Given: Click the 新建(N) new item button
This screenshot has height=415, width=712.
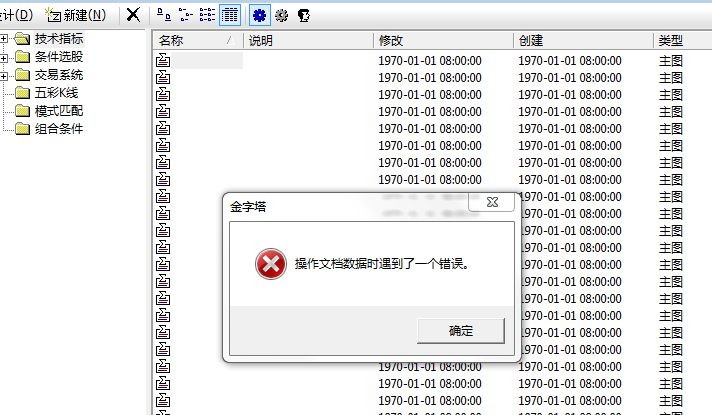Looking at the screenshot, I should [x=76, y=15].
